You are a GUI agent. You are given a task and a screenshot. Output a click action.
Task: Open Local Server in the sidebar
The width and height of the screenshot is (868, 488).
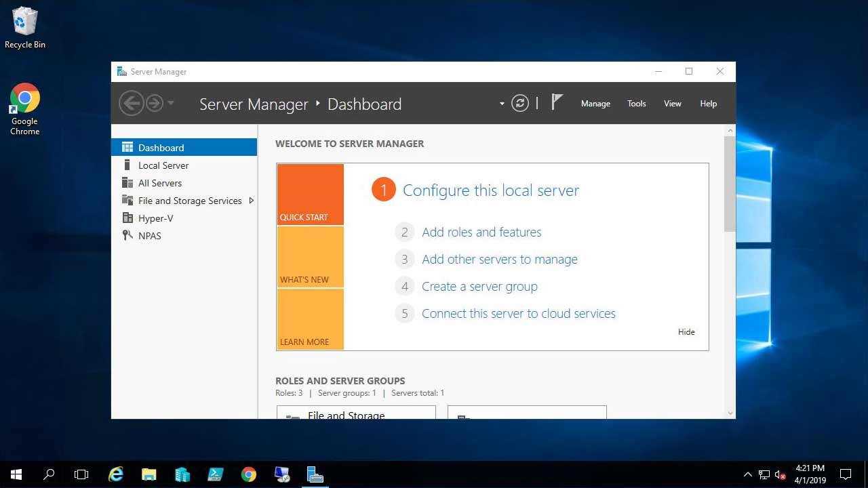(x=163, y=165)
